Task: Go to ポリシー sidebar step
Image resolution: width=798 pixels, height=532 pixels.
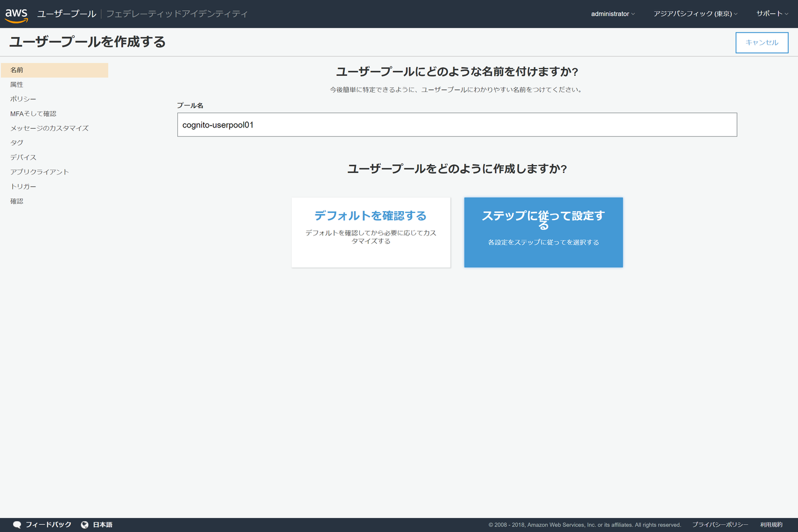Action: [23, 99]
